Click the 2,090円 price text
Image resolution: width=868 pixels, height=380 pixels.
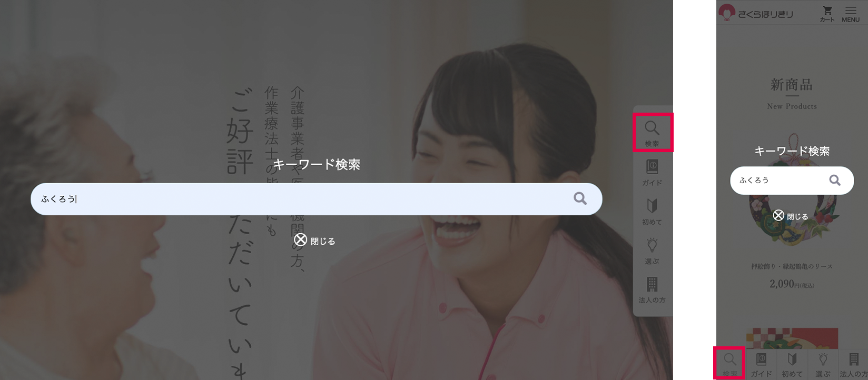tap(792, 284)
